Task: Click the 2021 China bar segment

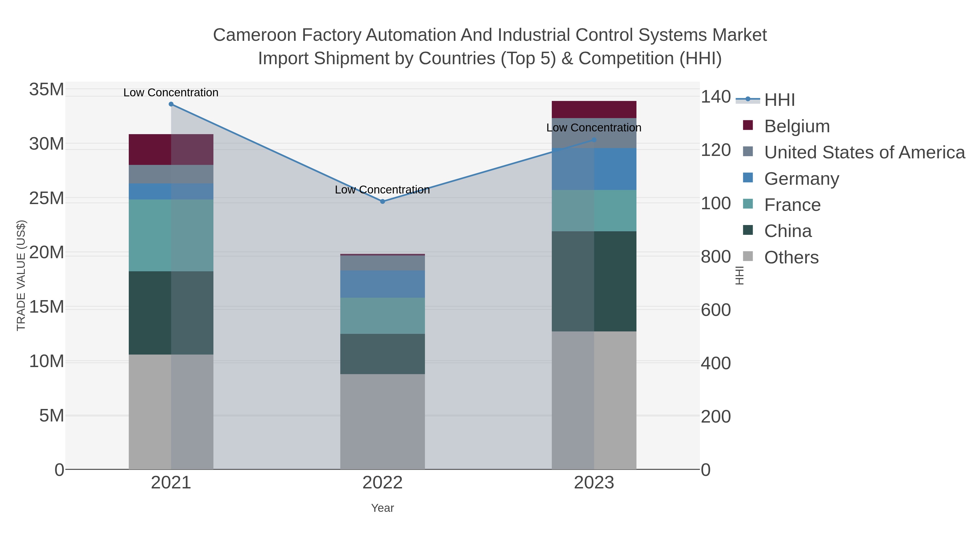Action: point(171,313)
